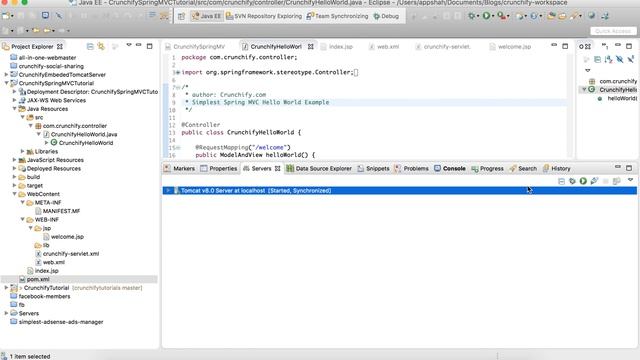Click the open type package icon in toolbar

point(551,16)
